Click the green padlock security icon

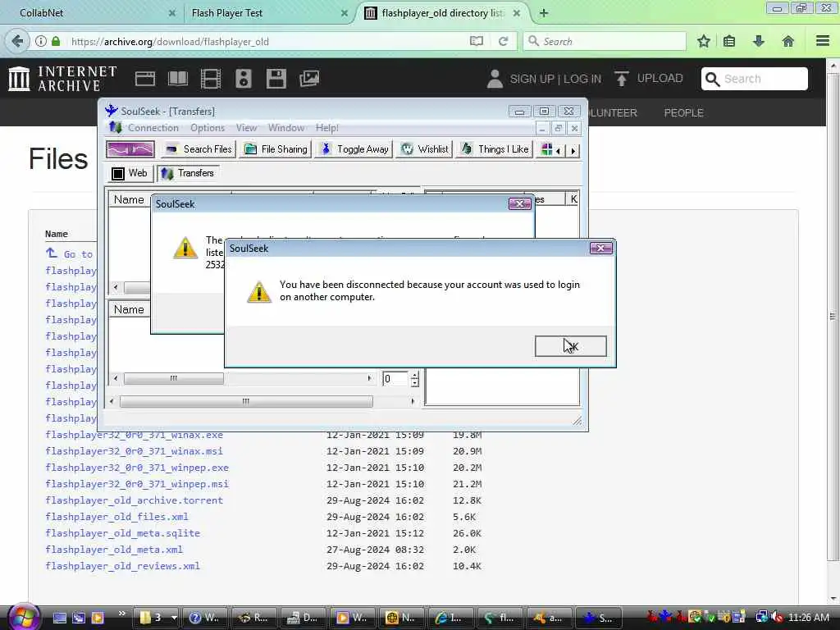(56, 41)
